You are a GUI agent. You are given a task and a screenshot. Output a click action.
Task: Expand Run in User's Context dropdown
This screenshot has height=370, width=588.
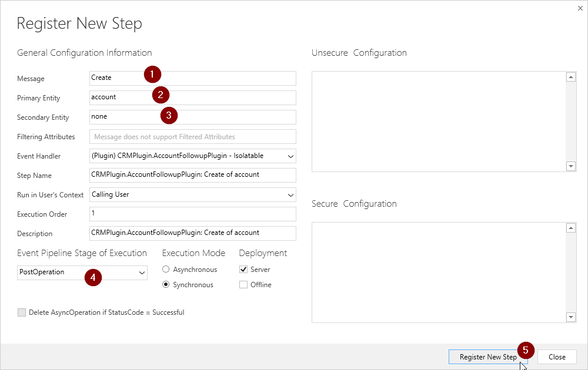click(192, 195)
